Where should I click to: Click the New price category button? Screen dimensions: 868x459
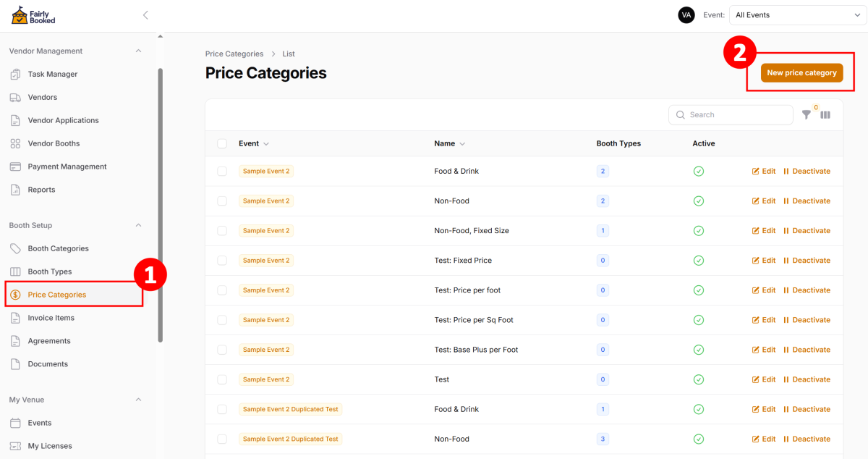click(x=801, y=72)
